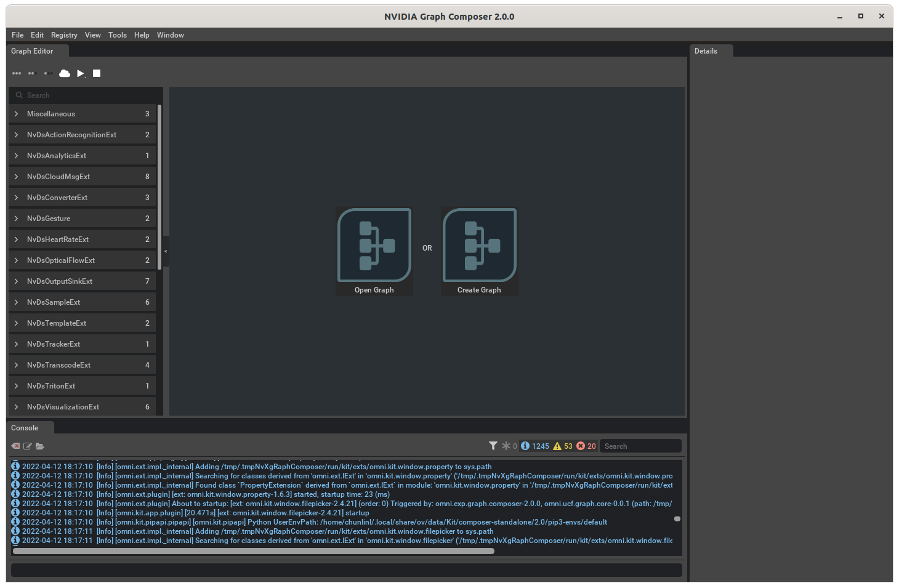Toggle warning messages filter showing 53
This screenshot has width=899, height=588.
point(563,446)
